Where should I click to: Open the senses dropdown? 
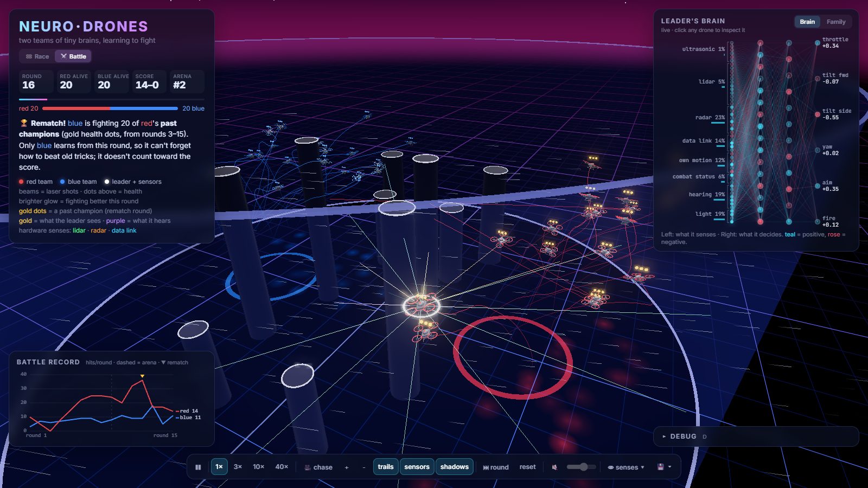click(626, 467)
